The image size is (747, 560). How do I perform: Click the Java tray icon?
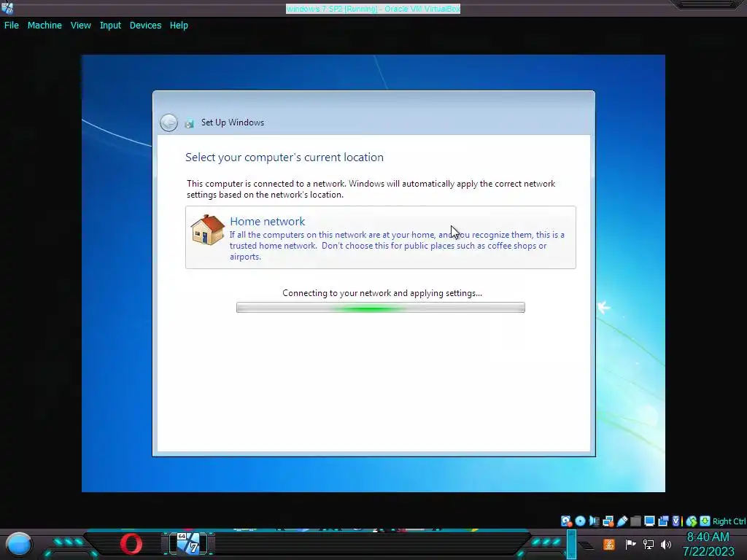pyautogui.click(x=608, y=544)
